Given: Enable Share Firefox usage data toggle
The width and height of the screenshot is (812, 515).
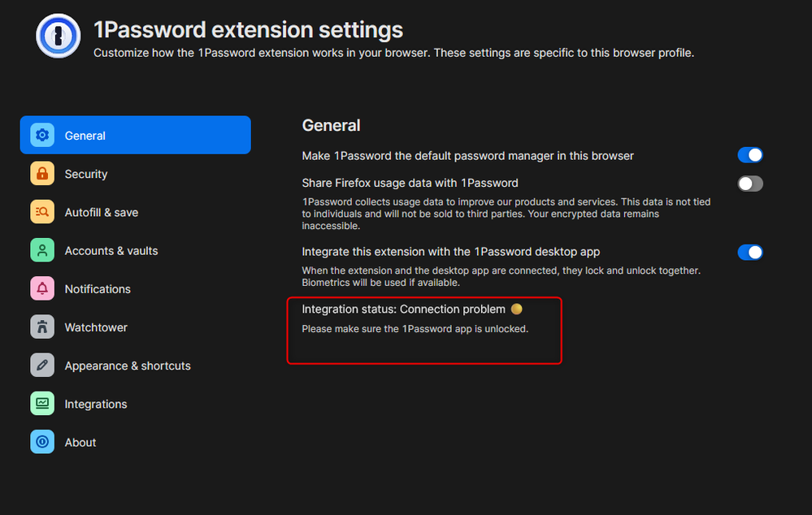Looking at the screenshot, I should point(749,184).
